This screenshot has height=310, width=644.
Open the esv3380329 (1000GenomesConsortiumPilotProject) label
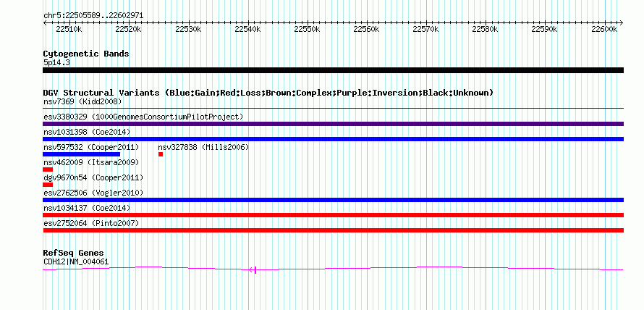point(143,117)
